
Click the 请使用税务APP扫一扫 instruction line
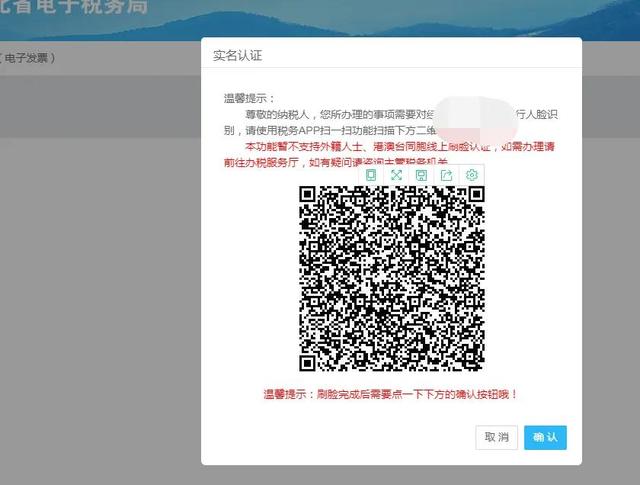[x=330, y=130]
